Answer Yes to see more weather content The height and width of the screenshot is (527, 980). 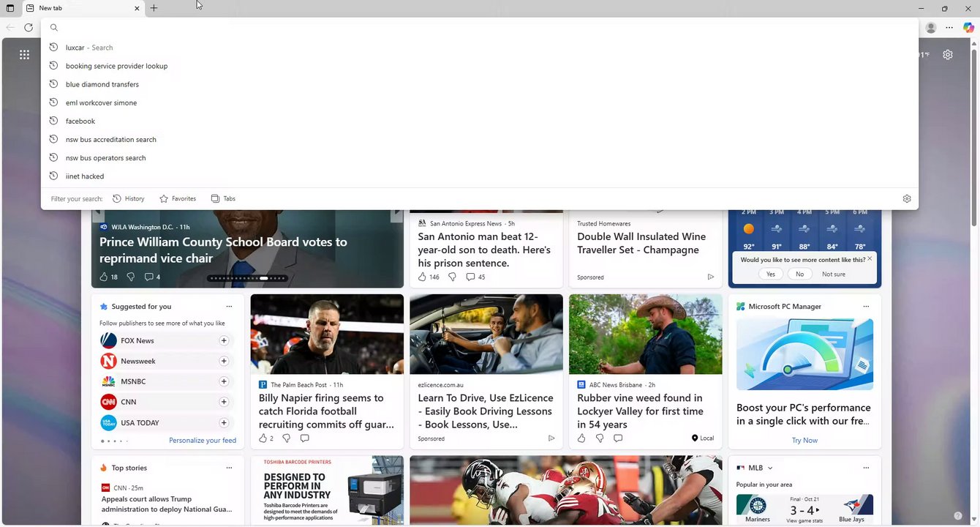(x=771, y=274)
